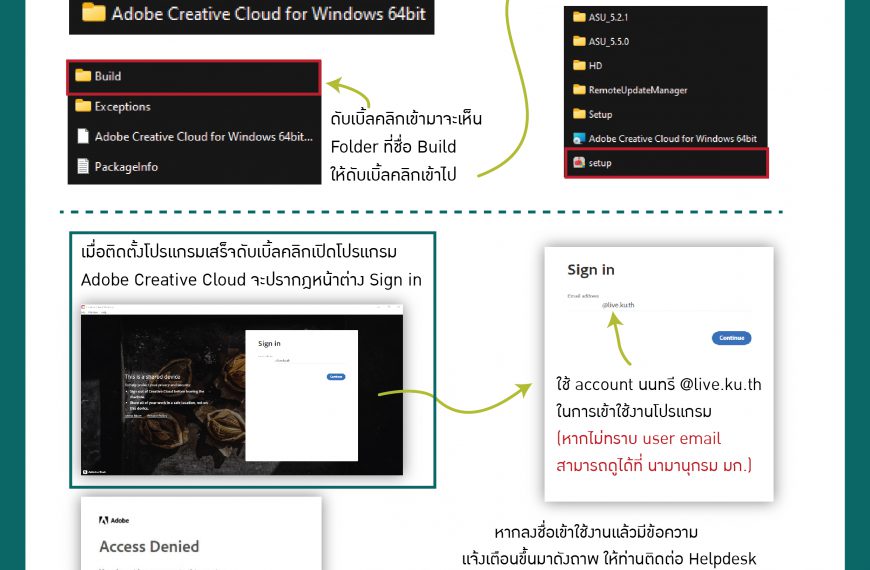Select the Adobe Creative Cloud for Windows 64bit... file in the Build list

[194, 137]
